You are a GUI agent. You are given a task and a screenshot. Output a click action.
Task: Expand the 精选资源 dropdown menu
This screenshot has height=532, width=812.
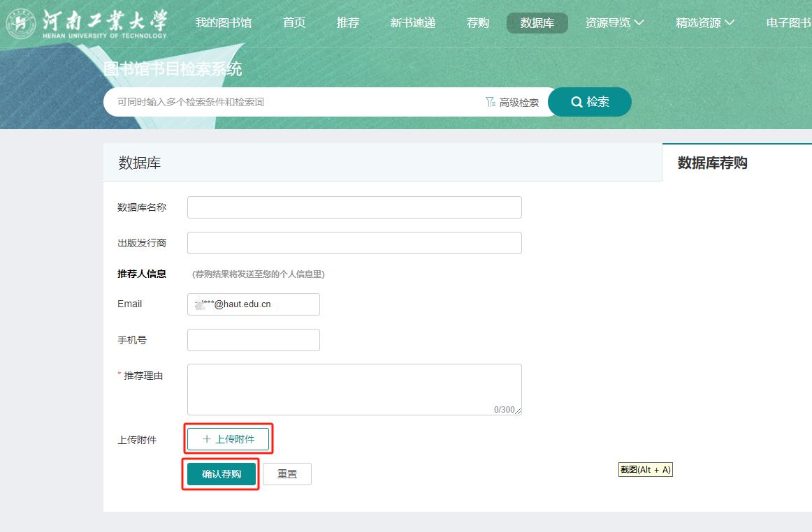[704, 23]
